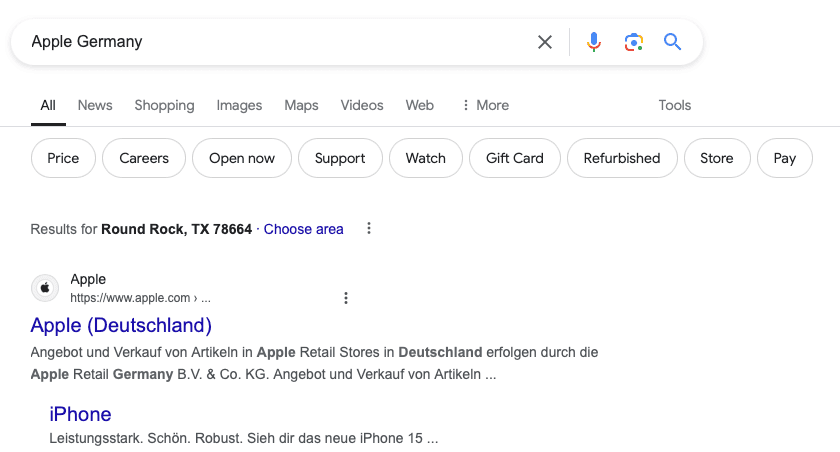This screenshot has width=840, height=452.
Task: Click the Choose area location link
Action: [x=303, y=229]
